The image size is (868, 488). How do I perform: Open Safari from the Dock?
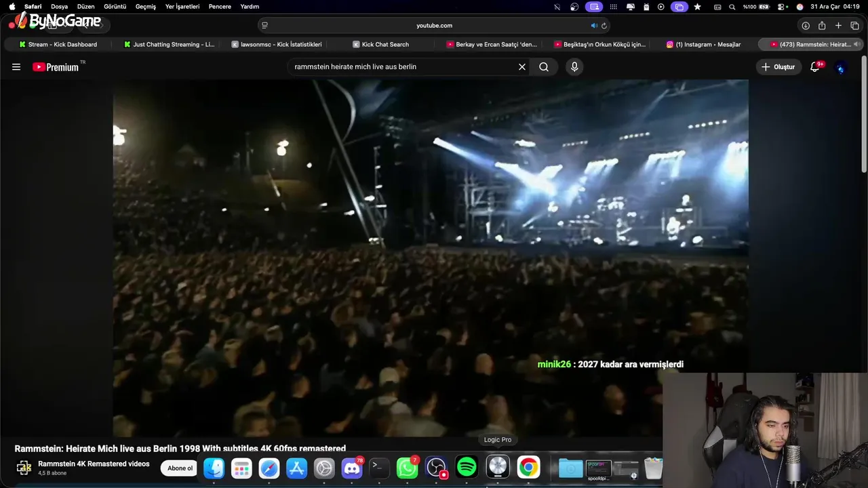(269, 468)
